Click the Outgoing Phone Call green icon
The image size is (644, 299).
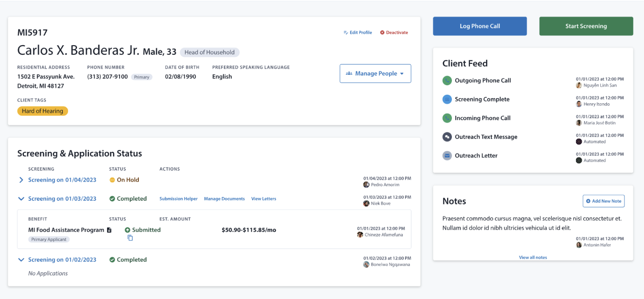(x=447, y=80)
